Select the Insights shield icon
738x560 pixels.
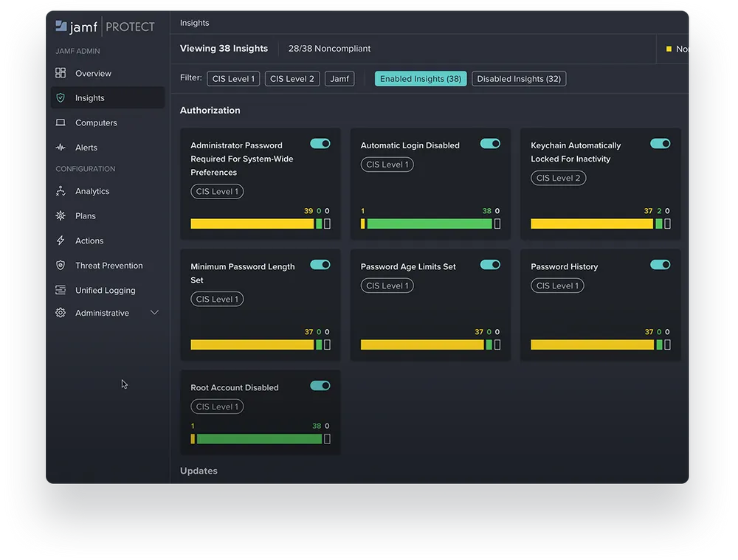coord(61,97)
